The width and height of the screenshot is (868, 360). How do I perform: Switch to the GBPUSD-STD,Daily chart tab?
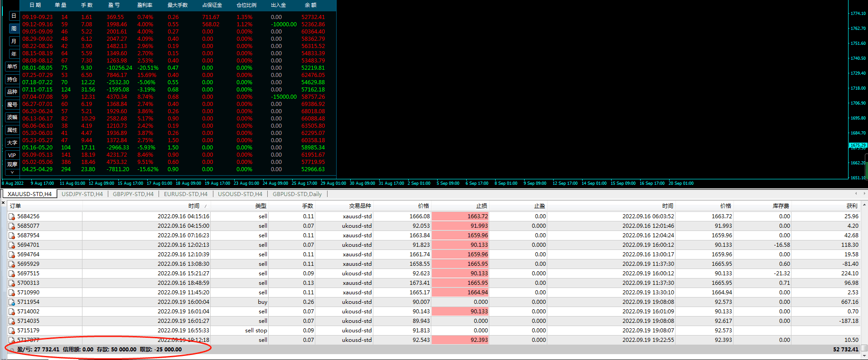tap(297, 194)
